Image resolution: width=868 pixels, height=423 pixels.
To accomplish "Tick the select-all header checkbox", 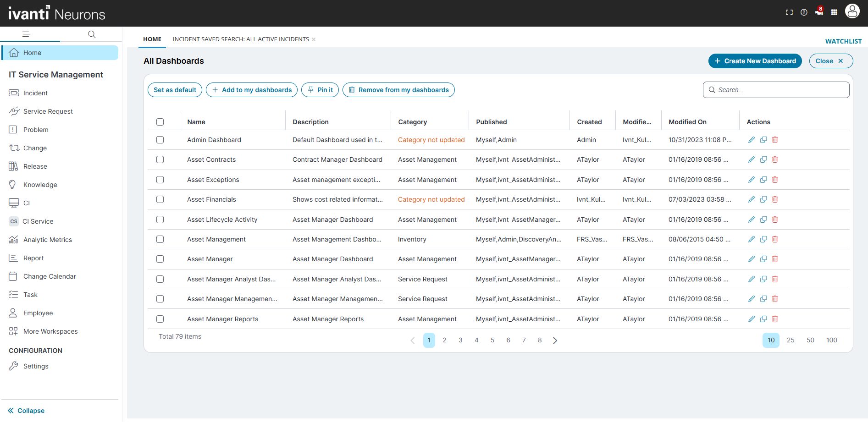I will coord(160,122).
